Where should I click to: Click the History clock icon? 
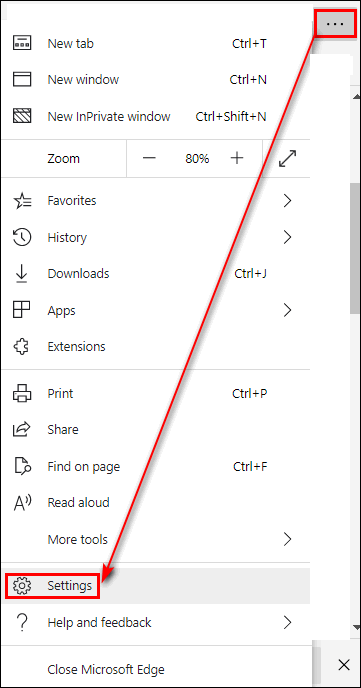22,237
